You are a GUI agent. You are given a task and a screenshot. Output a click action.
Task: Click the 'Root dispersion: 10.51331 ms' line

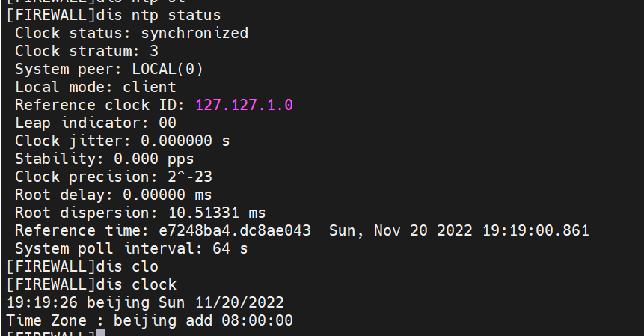[141, 213]
